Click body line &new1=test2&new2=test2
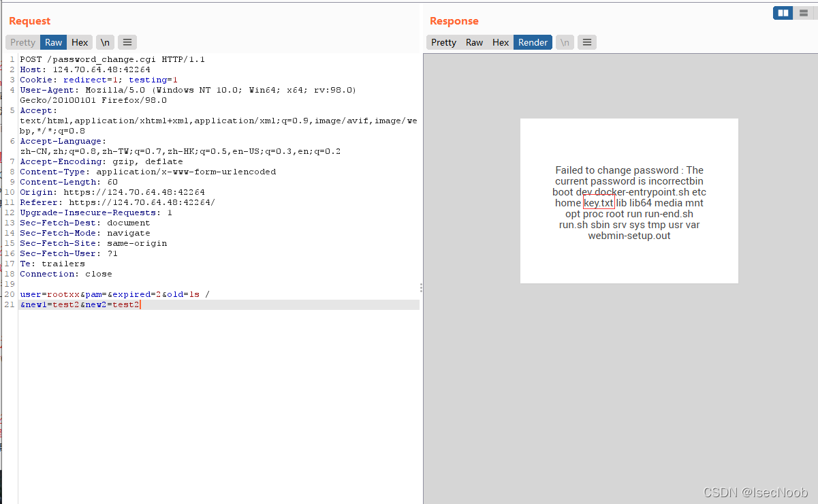Viewport: 818px width, 504px height. pyautogui.click(x=80, y=304)
